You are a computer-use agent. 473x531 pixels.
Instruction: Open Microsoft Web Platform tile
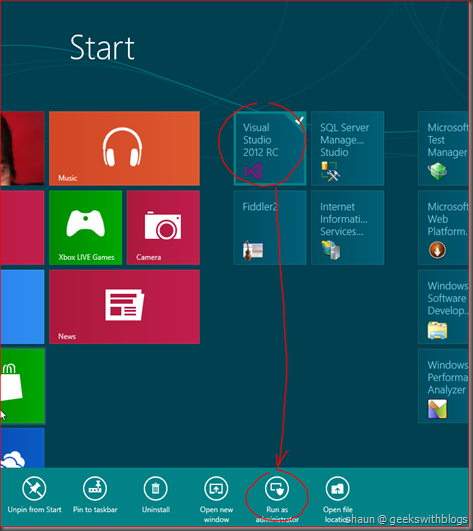click(x=444, y=228)
